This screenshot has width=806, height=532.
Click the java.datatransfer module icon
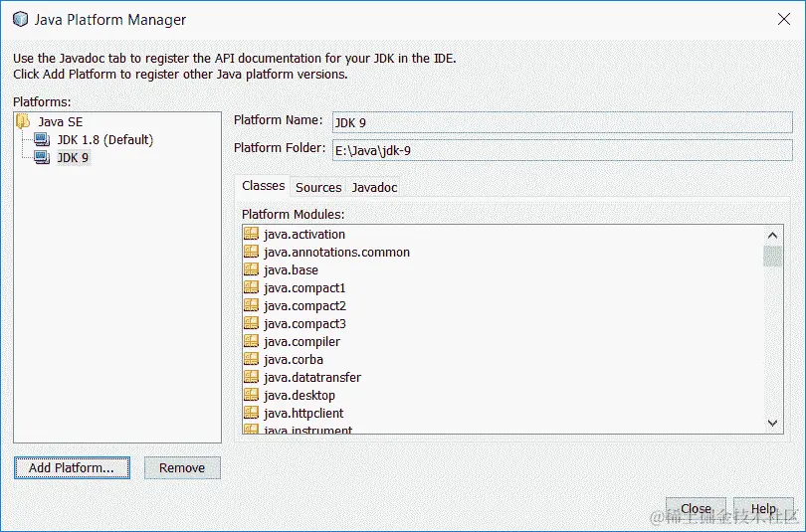251,377
